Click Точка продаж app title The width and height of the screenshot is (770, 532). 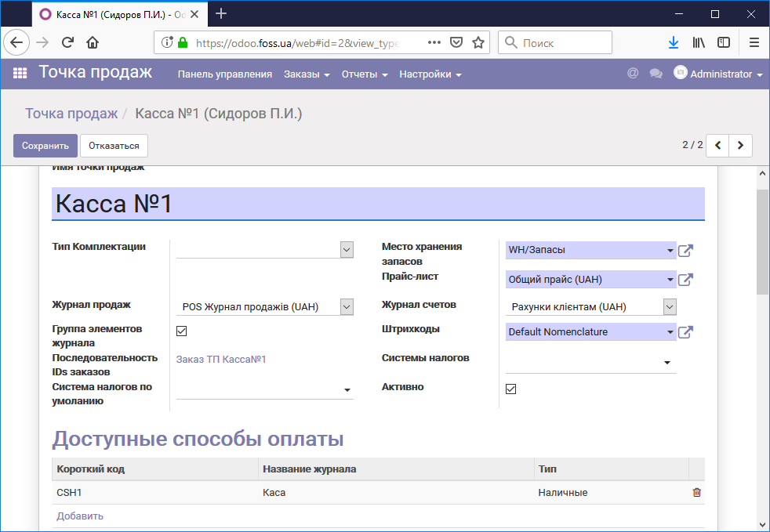point(95,72)
